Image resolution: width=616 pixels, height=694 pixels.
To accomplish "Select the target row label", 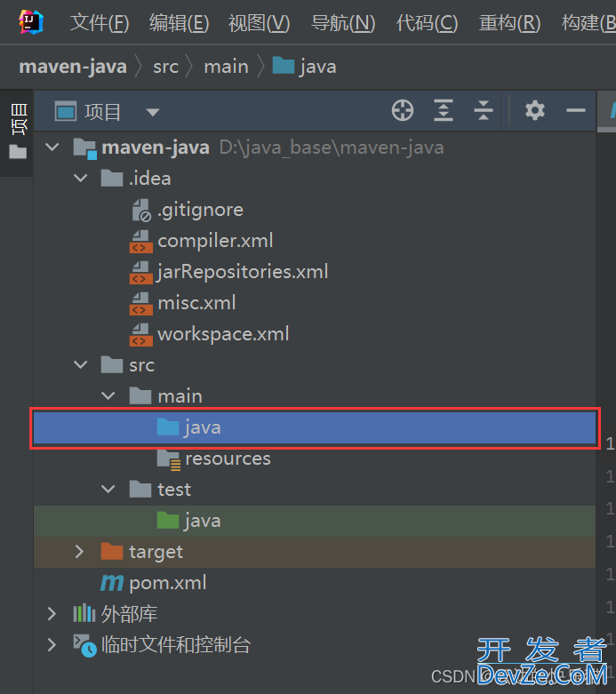I will pyautogui.click(x=156, y=552).
